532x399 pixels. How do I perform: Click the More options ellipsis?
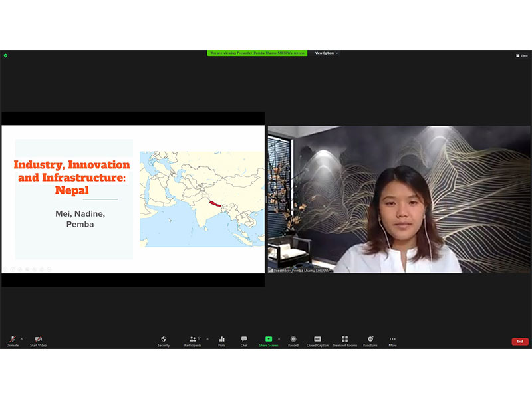pos(392,340)
